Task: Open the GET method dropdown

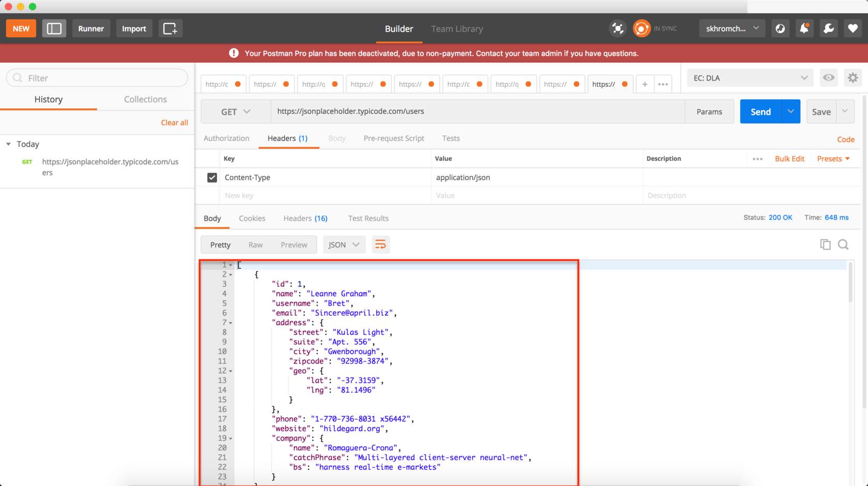Action: 235,111
